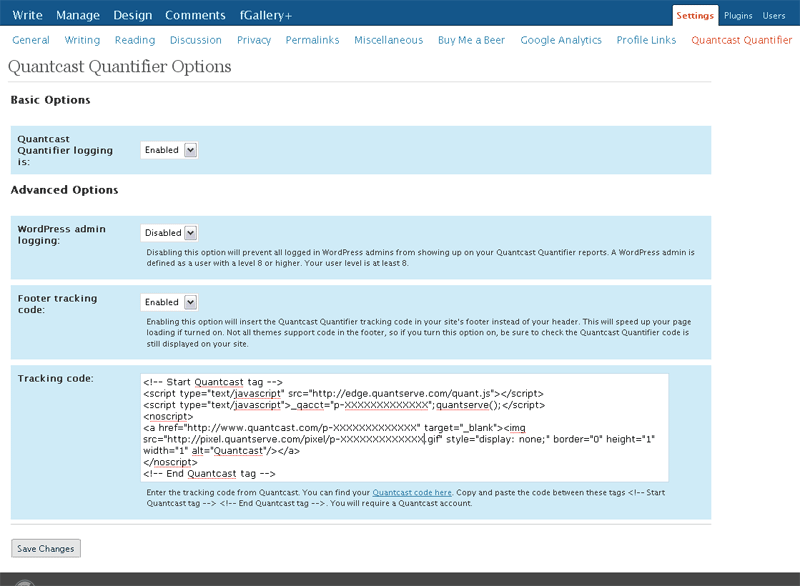Click the 'Basic Options' heading
This screenshot has height=586, width=800.
point(51,100)
